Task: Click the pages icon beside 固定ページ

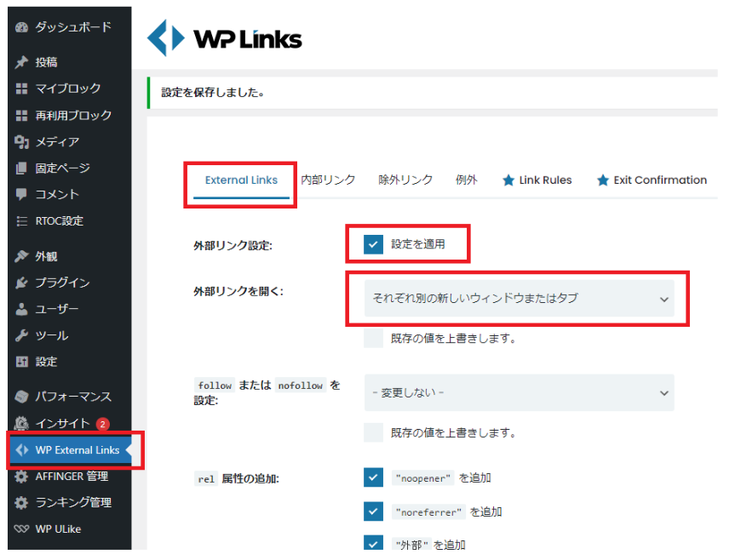Action: [22, 169]
